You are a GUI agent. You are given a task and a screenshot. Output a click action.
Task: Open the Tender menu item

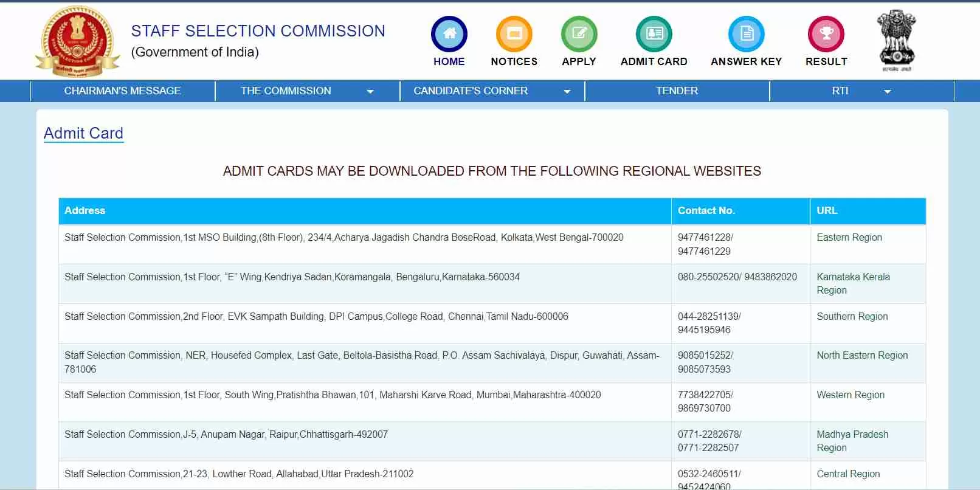pos(677,91)
